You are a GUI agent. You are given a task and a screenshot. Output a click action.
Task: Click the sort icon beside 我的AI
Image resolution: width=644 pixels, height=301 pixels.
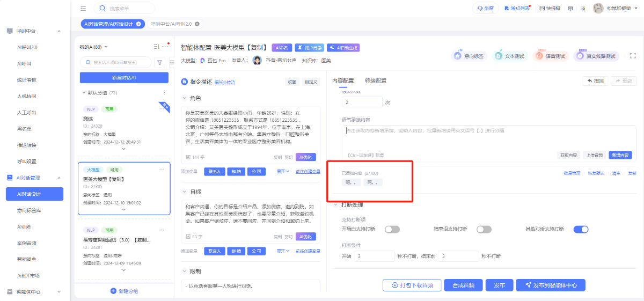(157, 47)
